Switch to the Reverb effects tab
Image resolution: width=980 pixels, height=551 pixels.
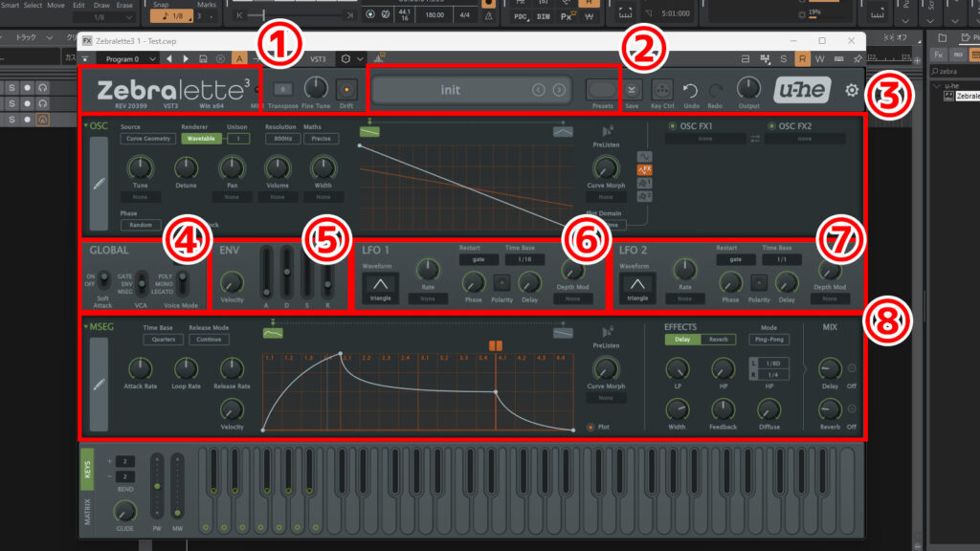point(718,340)
